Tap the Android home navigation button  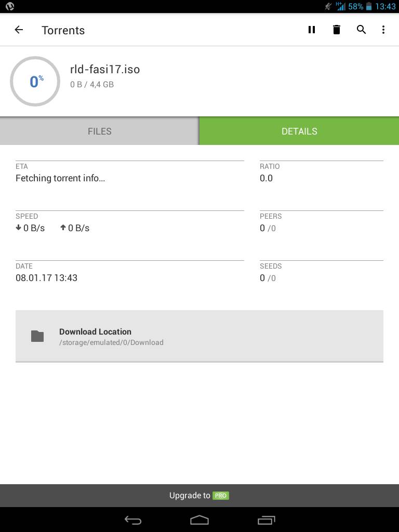[199, 520]
